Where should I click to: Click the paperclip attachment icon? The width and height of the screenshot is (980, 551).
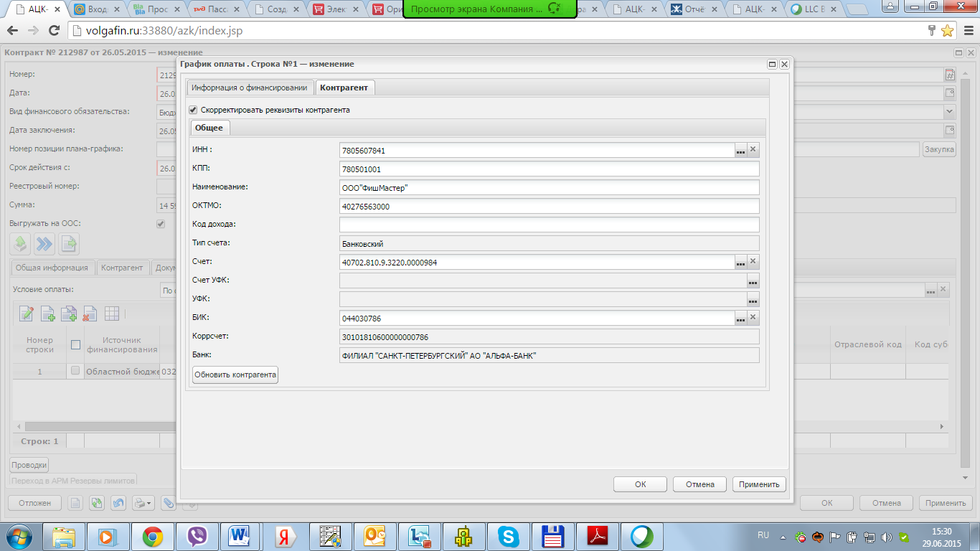point(168,503)
